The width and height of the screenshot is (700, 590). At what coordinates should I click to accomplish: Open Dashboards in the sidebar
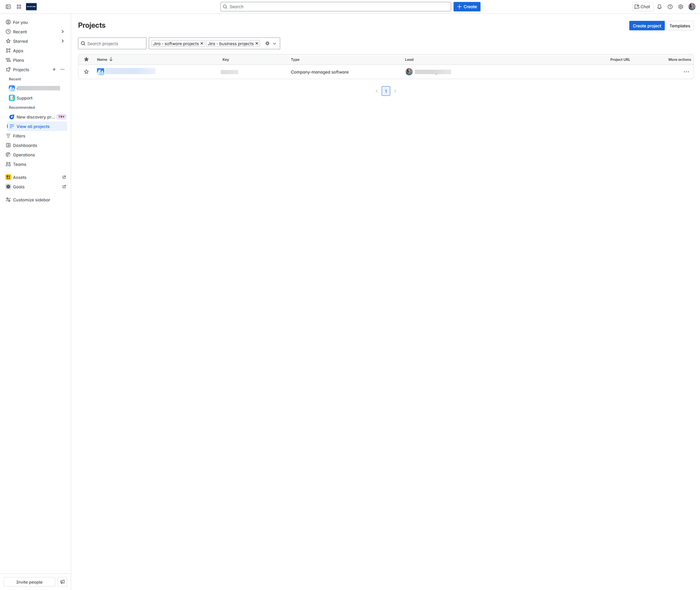pos(36,146)
